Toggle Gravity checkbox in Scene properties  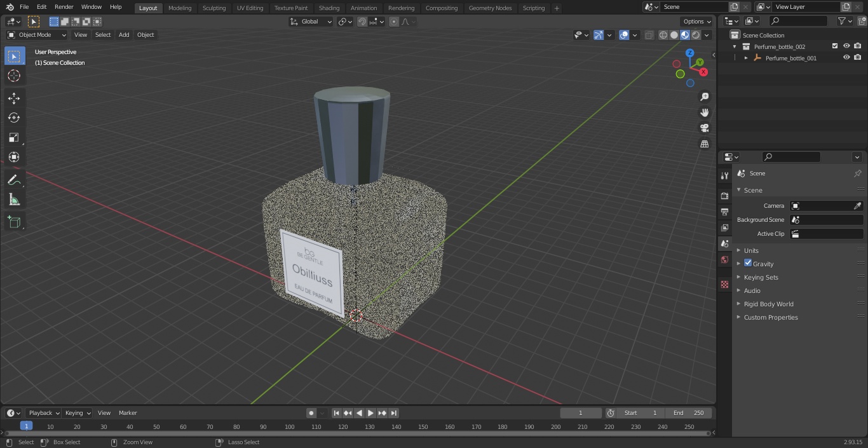click(748, 263)
